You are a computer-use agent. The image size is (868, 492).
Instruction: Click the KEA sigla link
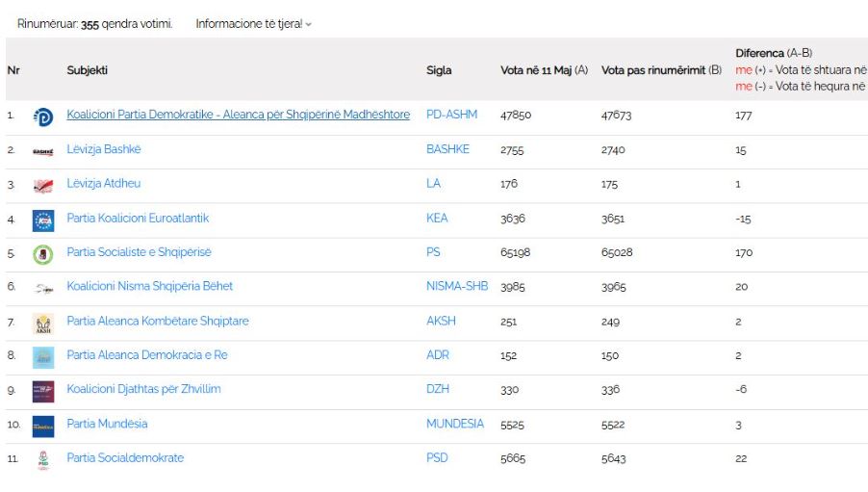point(437,218)
